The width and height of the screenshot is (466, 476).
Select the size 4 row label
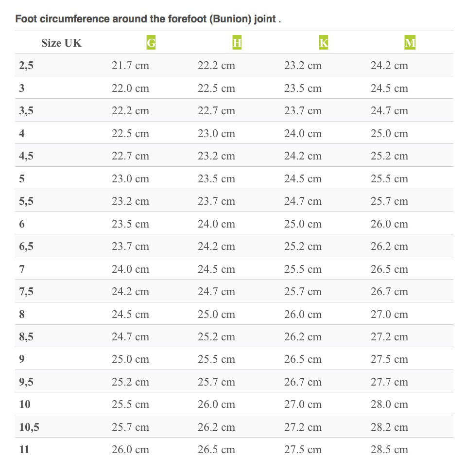[22, 133]
